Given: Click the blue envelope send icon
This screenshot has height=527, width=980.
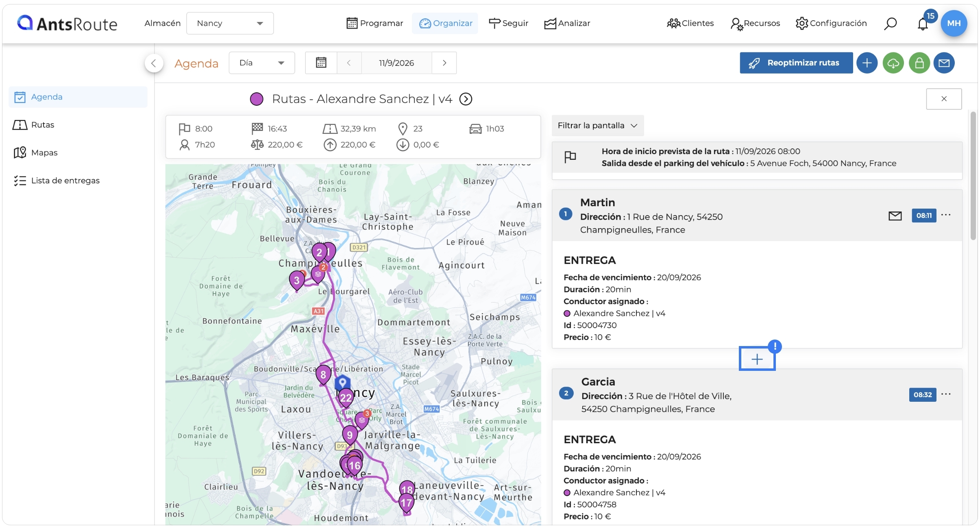Looking at the screenshot, I should 944,63.
